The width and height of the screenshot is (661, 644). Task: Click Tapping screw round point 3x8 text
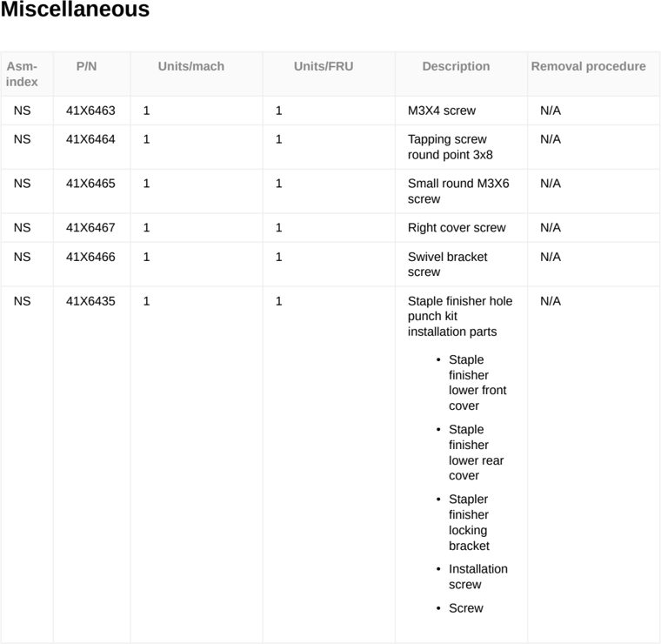450,147
